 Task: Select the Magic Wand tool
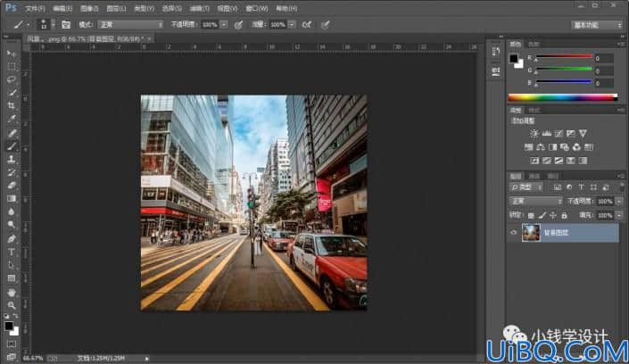(12, 93)
